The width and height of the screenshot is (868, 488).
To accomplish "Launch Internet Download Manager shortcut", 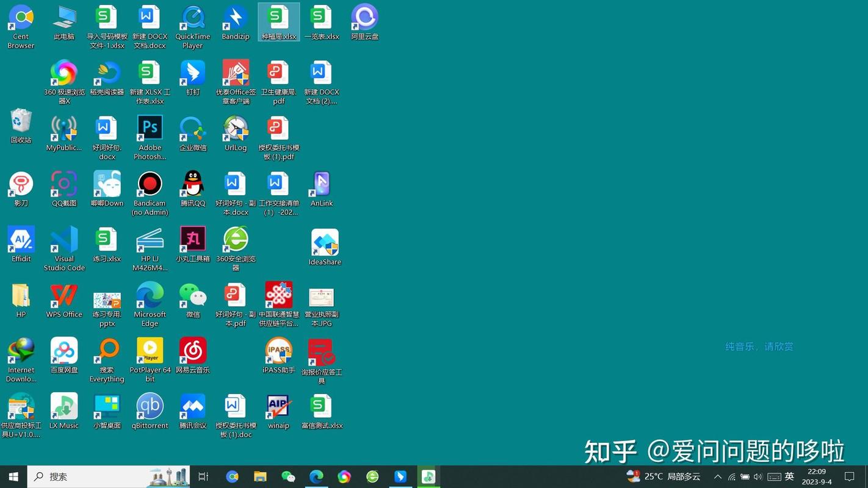I will (21, 351).
